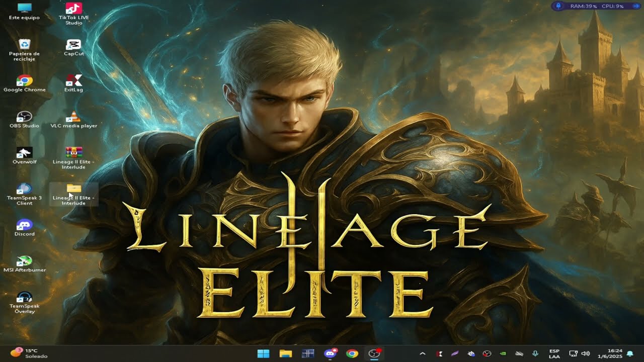The image size is (644, 362).
Task: Click the OBS tray icon
Action: (487, 353)
